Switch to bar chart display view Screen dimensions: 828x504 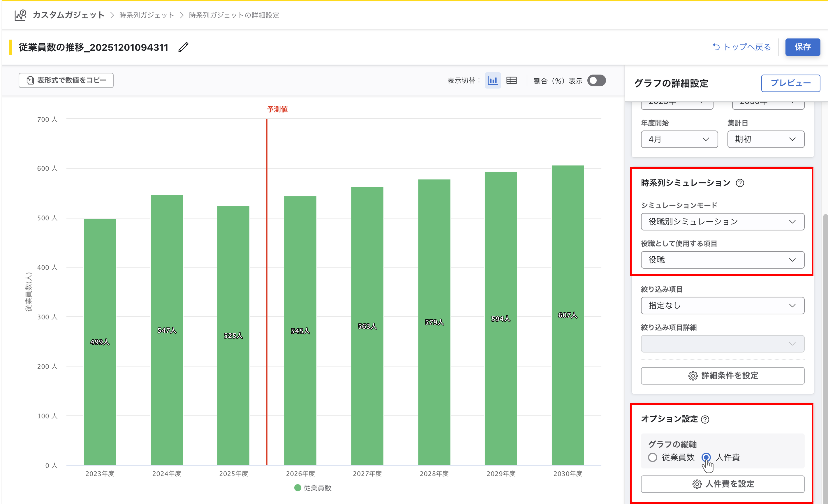pos(493,81)
